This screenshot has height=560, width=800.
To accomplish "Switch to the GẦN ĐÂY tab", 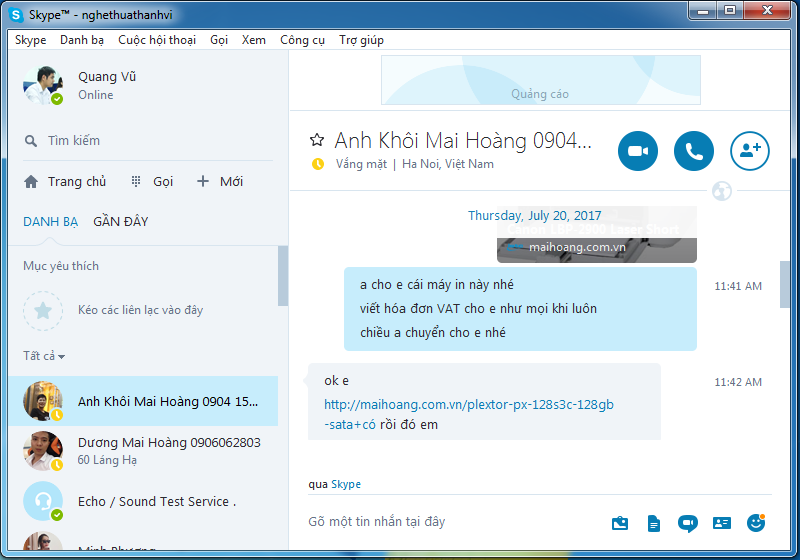I will click(x=121, y=221).
